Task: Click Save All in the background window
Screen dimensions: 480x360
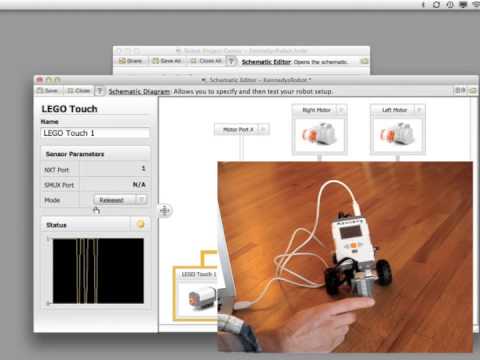Action: point(166,61)
